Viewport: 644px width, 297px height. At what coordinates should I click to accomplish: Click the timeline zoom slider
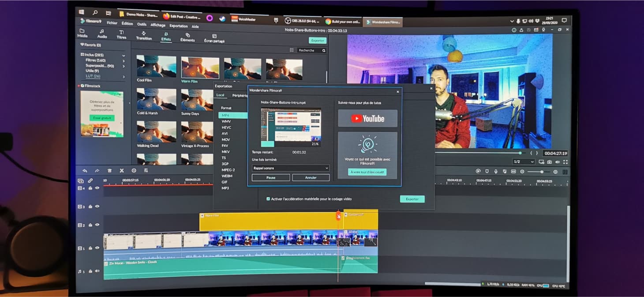pos(539,172)
